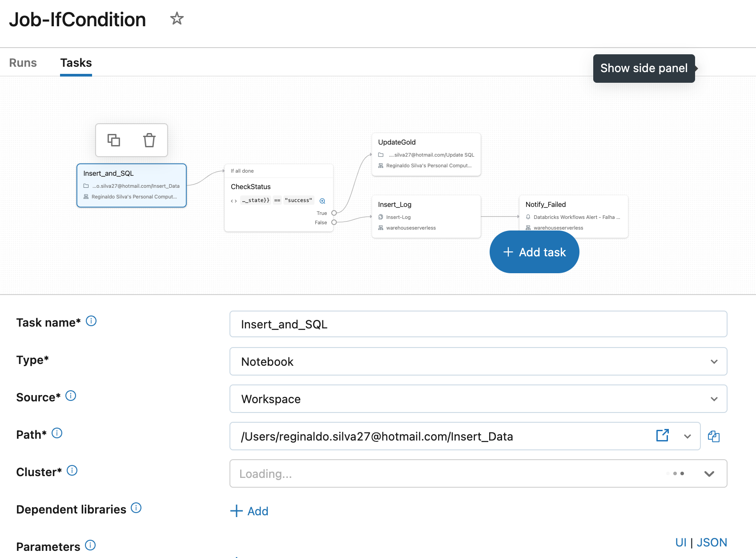756x558 pixels.
Task: Expand the Path dropdown chevron
Action: point(688,436)
